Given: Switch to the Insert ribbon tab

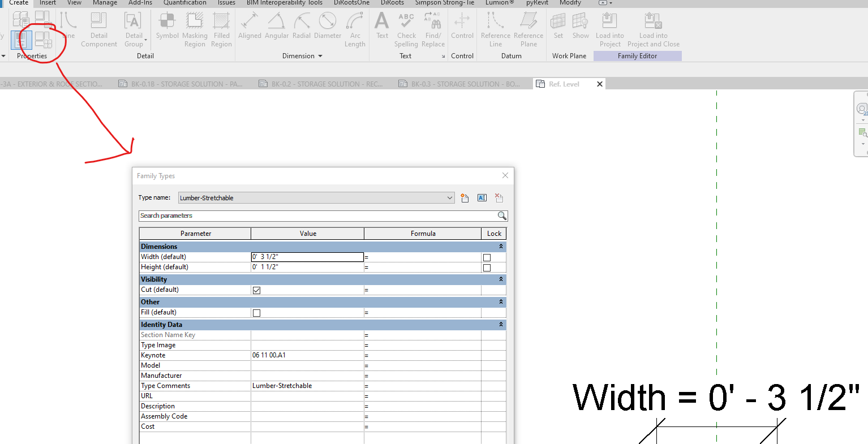Looking at the screenshot, I should point(47,3).
